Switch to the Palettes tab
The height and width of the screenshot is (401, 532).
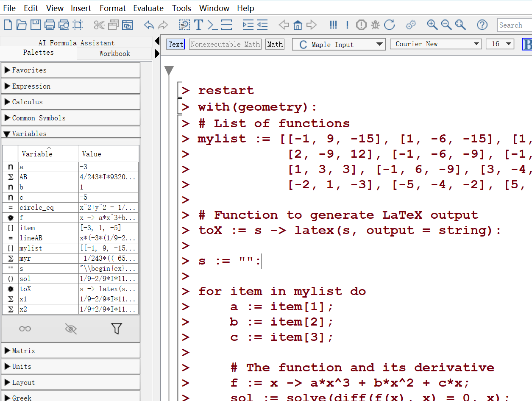click(38, 53)
